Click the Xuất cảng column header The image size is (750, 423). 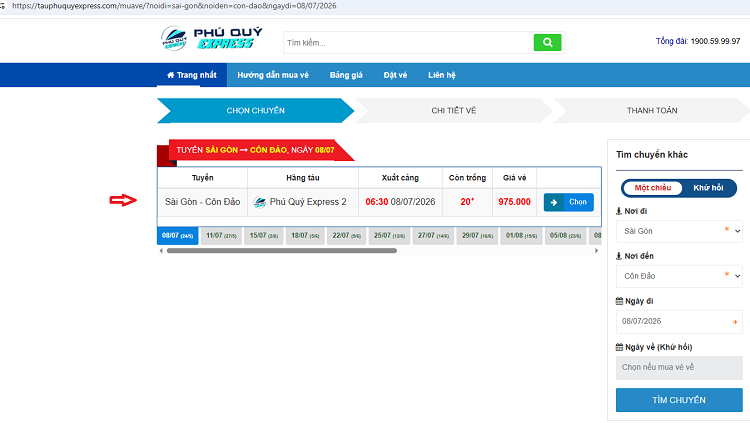pyautogui.click(x=400, y=178)
